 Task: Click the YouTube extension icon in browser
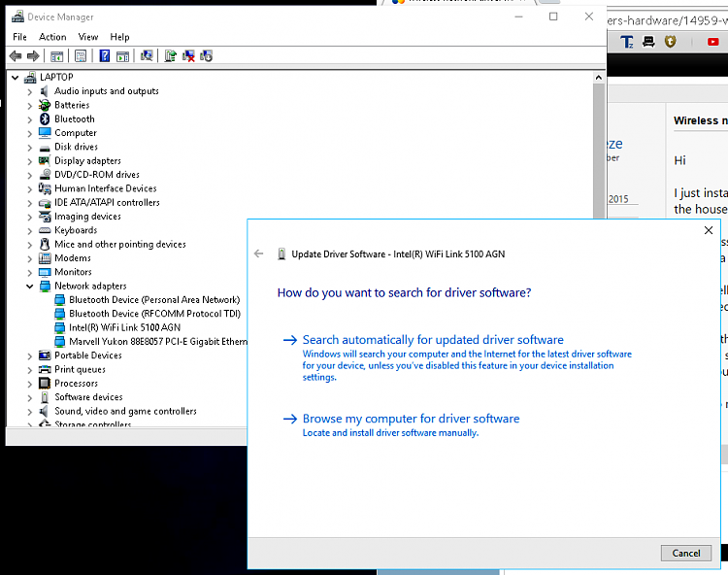click(712, 42)
